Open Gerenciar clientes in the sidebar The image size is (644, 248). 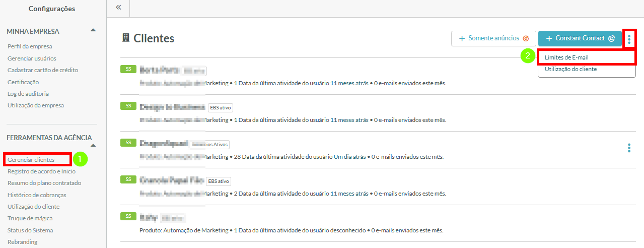[31, 160]
